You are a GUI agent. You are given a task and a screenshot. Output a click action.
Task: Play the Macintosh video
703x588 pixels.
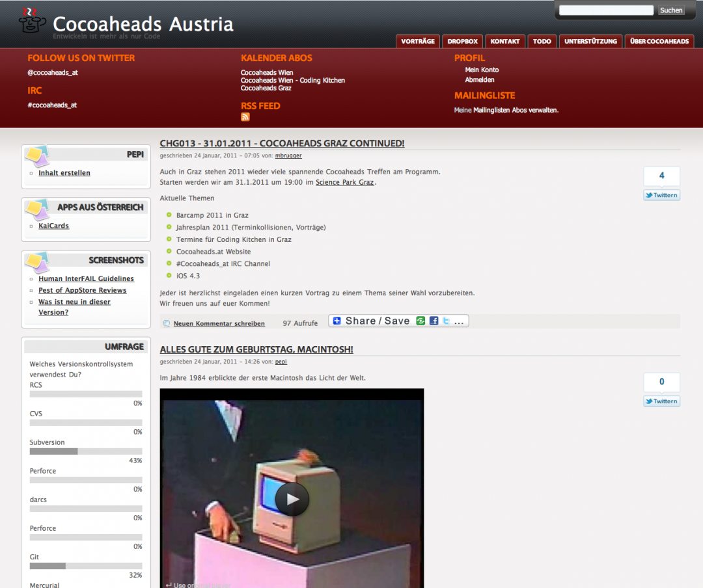click(x=292, y=499)
